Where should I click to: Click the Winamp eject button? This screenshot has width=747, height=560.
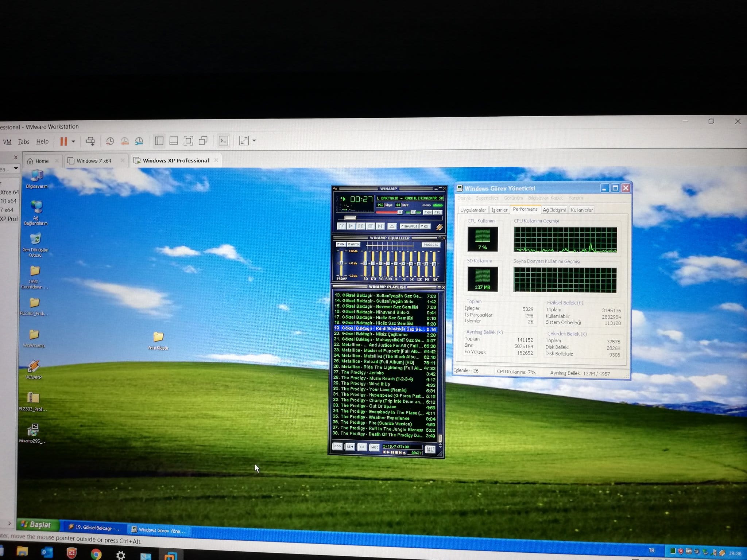point(392,226)
